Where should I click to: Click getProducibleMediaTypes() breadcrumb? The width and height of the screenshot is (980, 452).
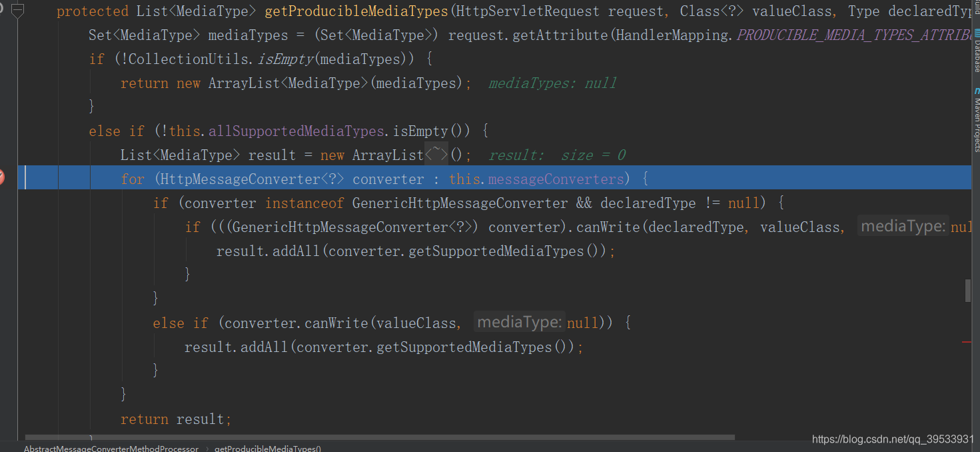(x=268, y=449)
